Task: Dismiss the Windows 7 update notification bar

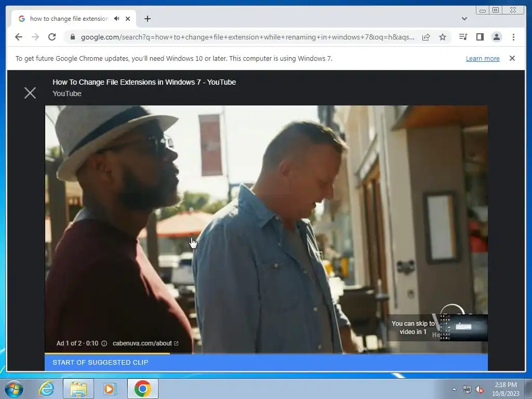Action: 512,58
